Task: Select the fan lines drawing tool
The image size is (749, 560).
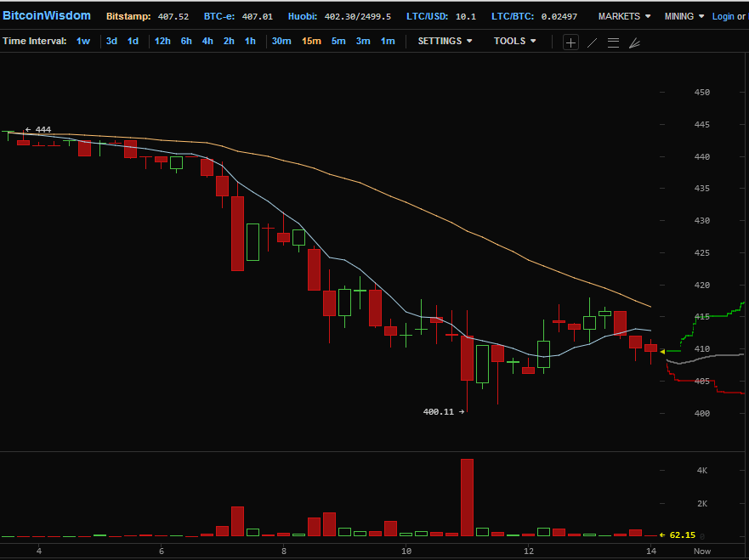Action: pos(634,42)
